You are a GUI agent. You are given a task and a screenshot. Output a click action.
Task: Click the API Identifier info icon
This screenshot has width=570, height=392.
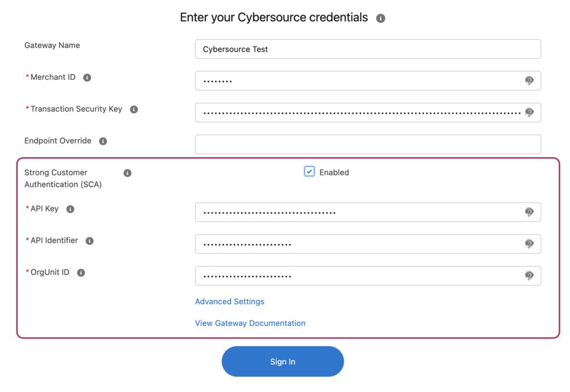pos(90,241)
